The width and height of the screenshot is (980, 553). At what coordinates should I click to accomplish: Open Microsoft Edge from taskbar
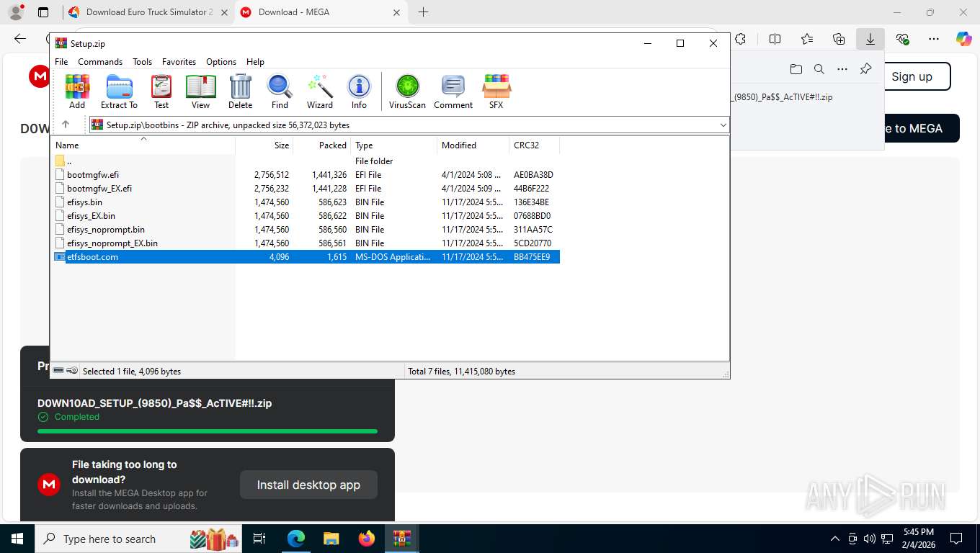coord(296,539)
